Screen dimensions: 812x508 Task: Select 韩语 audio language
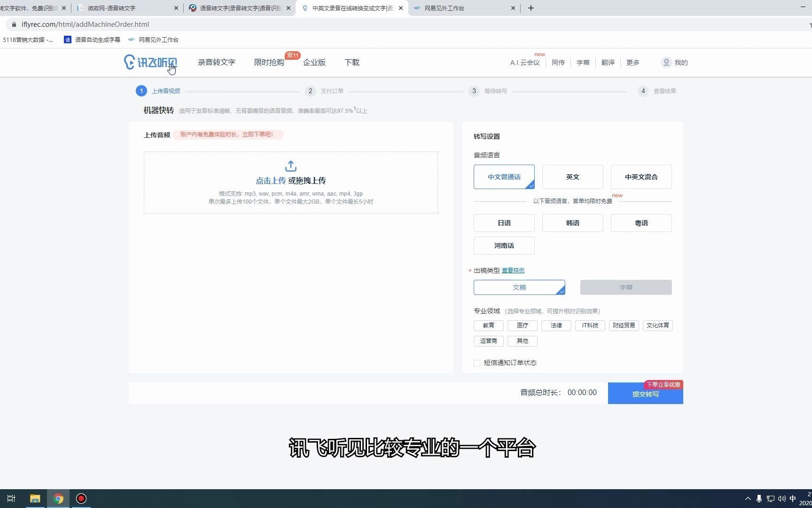coord(573,223)
